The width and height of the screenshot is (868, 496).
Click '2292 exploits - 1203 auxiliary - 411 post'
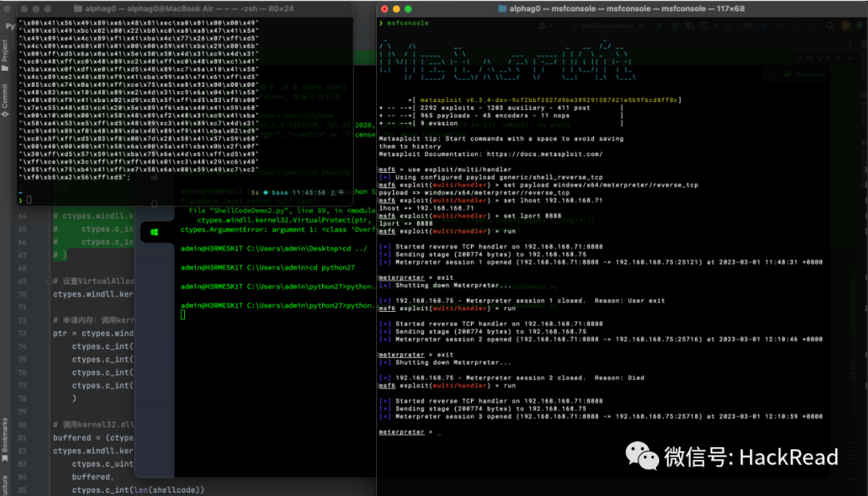click(505, 108)
